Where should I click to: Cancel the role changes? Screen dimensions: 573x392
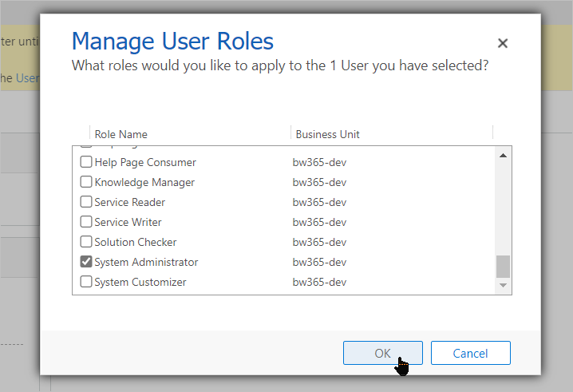(470, 353)
